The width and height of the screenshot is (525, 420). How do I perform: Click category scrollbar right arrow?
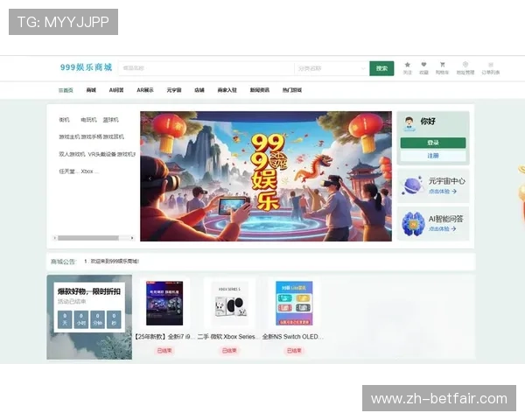click(132, 238)
